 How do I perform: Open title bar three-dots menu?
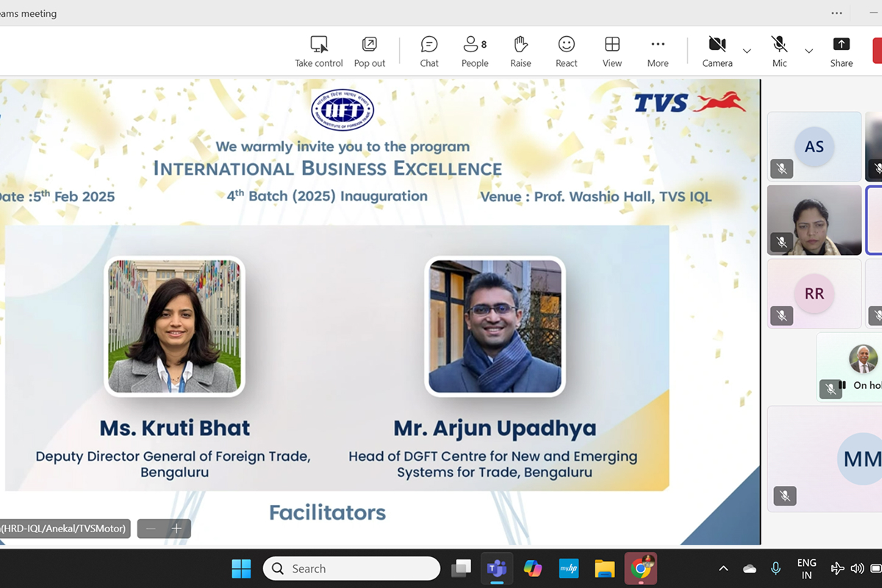837,13
